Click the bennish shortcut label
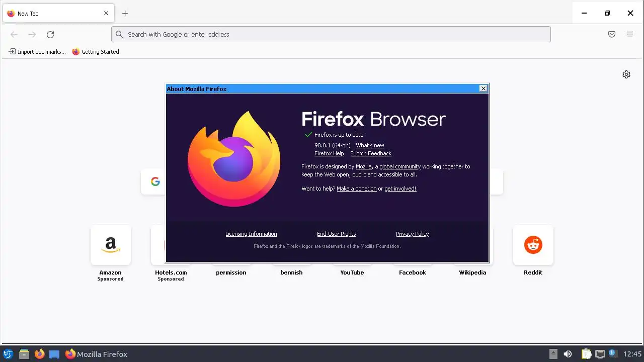Screen dimensions: 644x362 coord(292,273)
